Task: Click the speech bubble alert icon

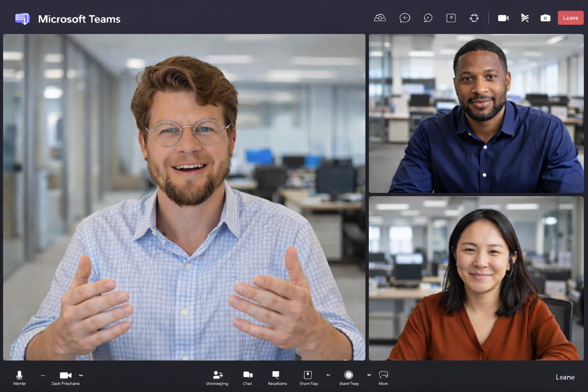Action: [428, 18]
